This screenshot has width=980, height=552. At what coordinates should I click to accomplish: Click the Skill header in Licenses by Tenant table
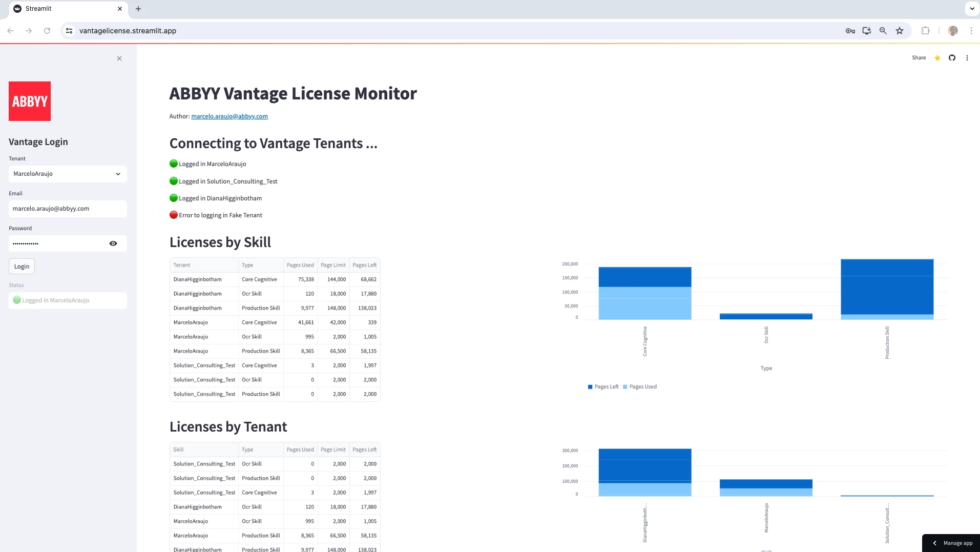204,449
